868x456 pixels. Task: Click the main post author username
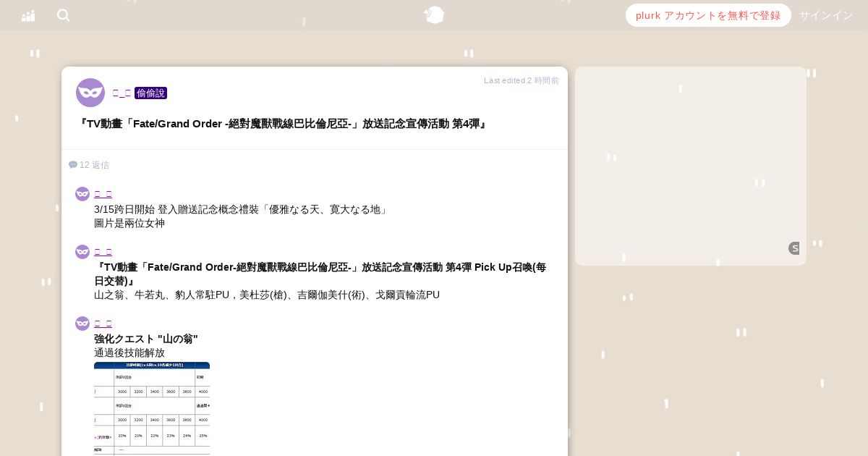point(122,93)
